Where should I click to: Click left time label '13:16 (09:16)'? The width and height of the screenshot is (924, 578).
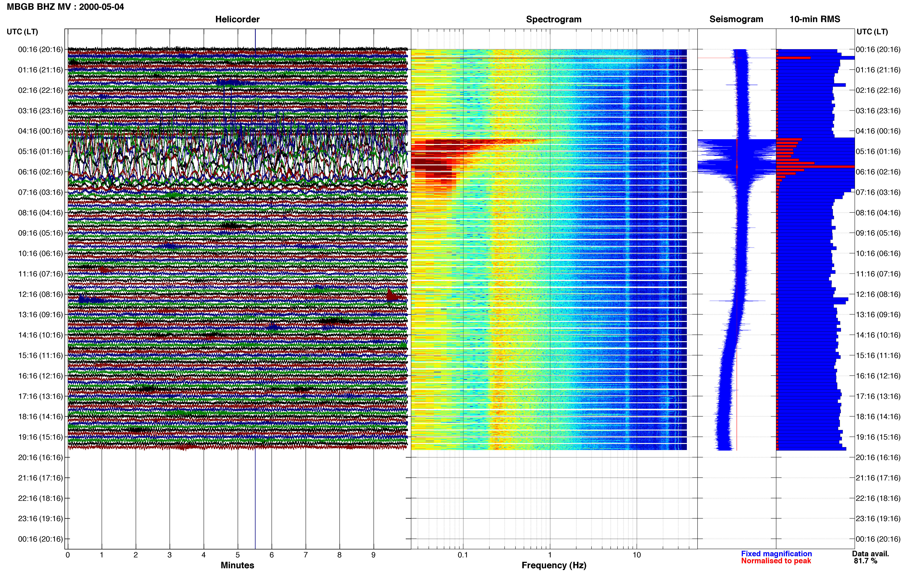(40, 314)
